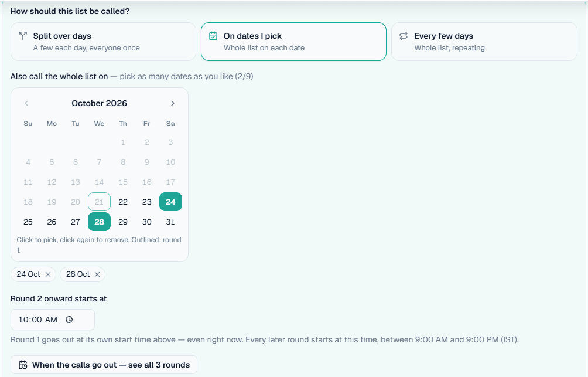The image size is (588, 377).
Task: Pick October 31 in the calendar
Action: 170,222
